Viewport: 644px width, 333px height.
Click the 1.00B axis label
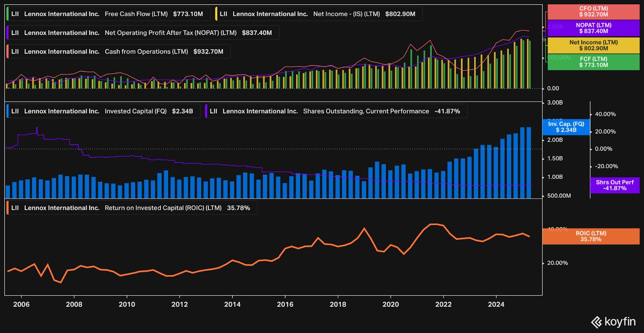click(x=555, y=177)
